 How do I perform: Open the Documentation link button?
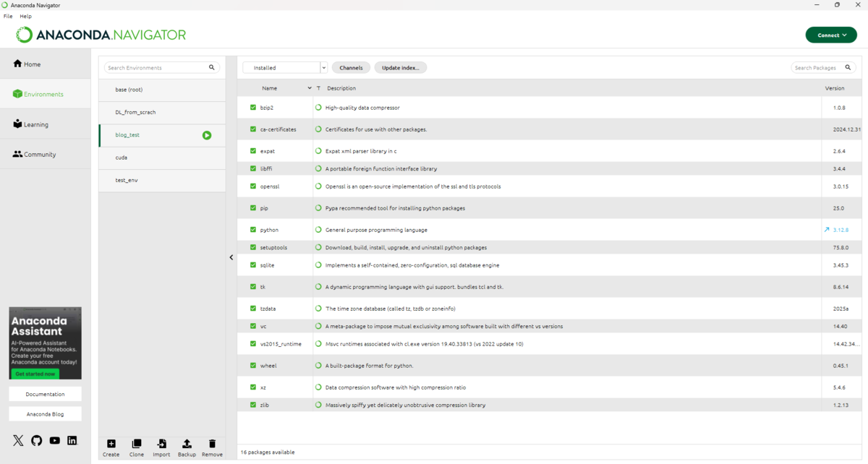click(x=45, y=394)
